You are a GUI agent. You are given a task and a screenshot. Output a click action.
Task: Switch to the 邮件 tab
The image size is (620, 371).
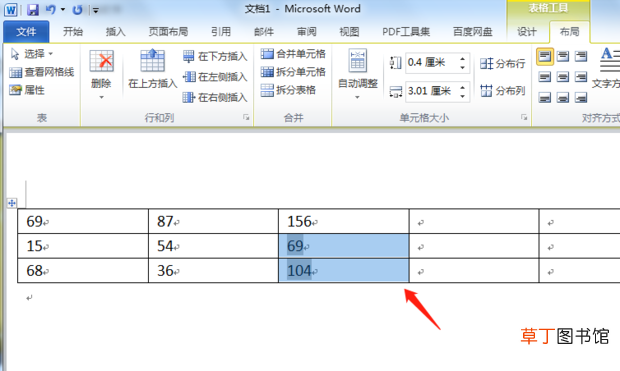(264, 32)
